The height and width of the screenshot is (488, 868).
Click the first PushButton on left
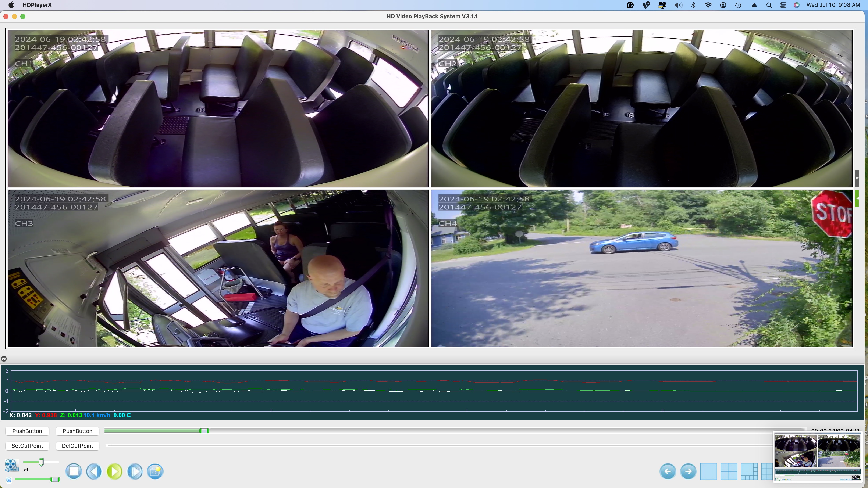27,431
